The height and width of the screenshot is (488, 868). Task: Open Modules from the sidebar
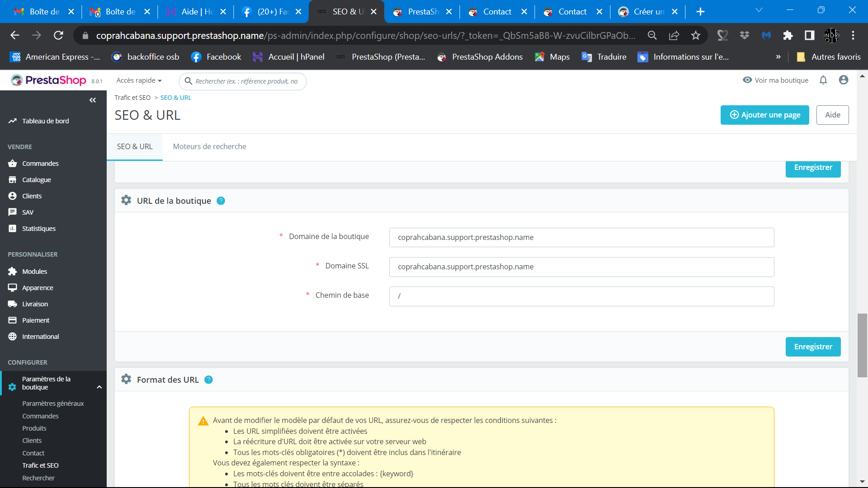click(x=34, y=272)
